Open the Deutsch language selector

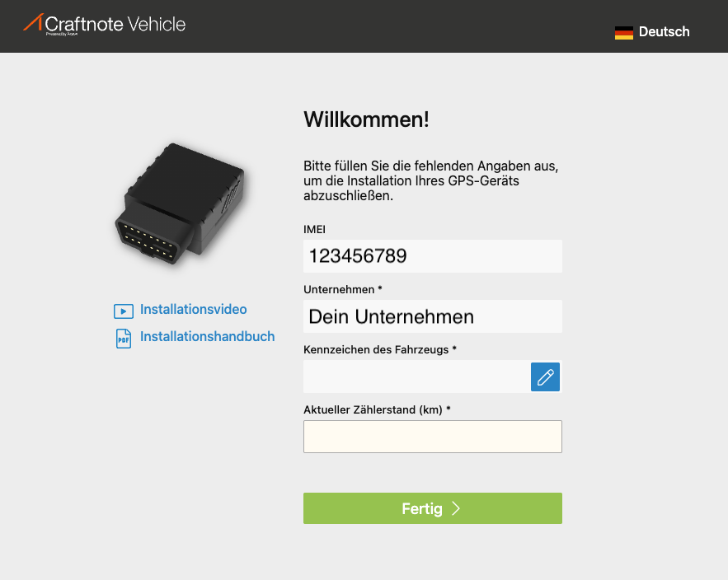click(x=652, y=32)
